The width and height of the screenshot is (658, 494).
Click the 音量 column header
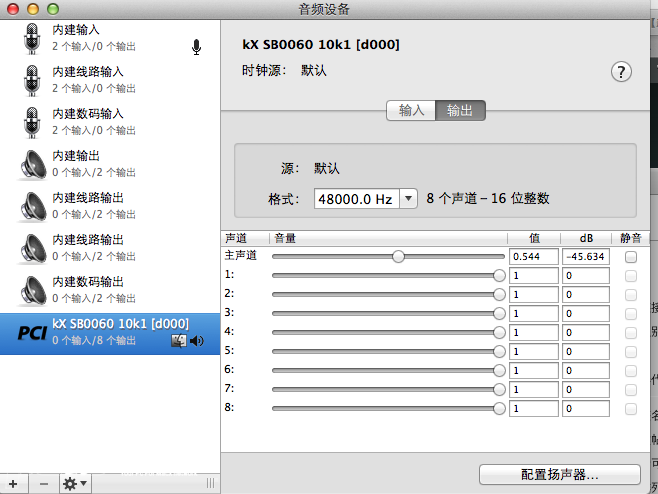[388, 238]
